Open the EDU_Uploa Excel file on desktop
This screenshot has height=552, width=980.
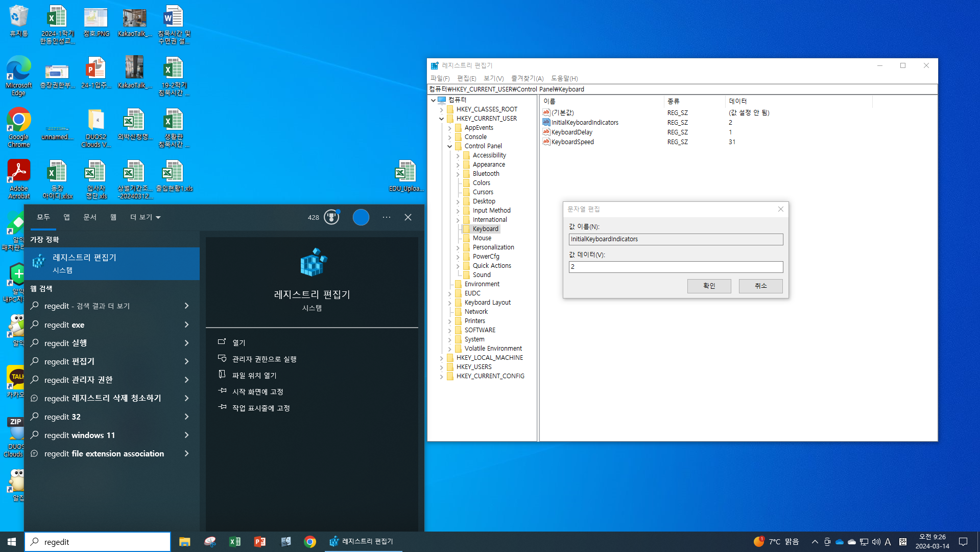click(x=405, y=175)
